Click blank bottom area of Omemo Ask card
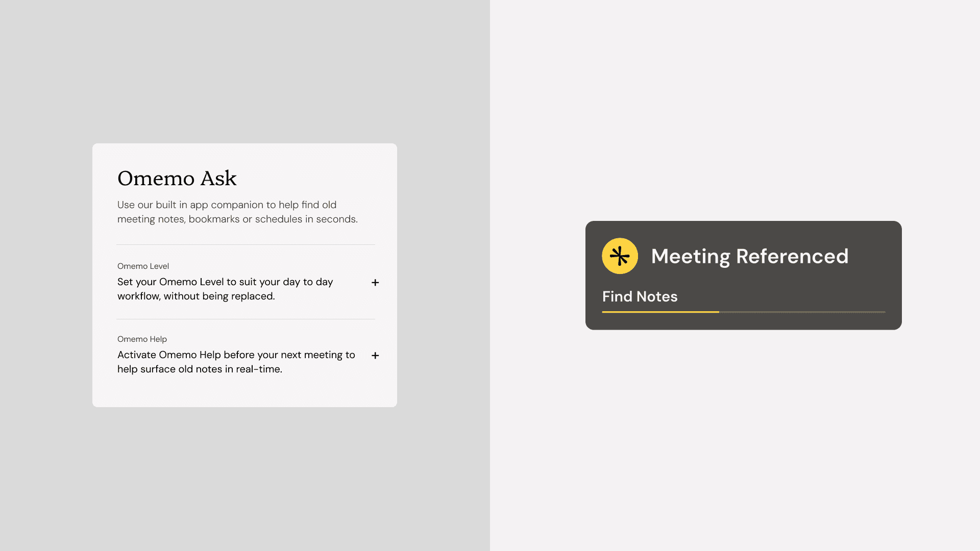The height and width of the screenshot is (551, 980). coord(245,393)
